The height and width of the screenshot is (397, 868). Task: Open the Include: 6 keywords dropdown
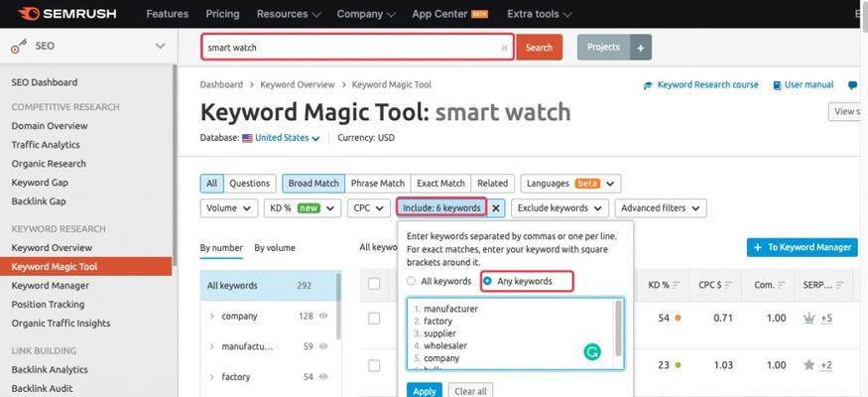click(x=441, y=208)
